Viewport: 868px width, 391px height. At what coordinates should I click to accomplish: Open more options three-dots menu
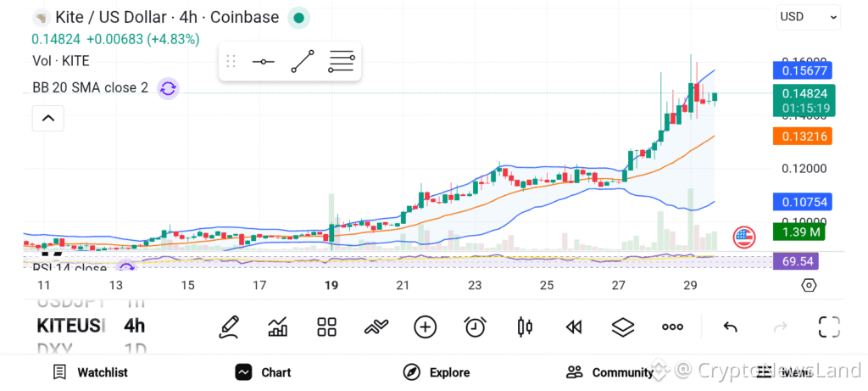click(672, 327)
